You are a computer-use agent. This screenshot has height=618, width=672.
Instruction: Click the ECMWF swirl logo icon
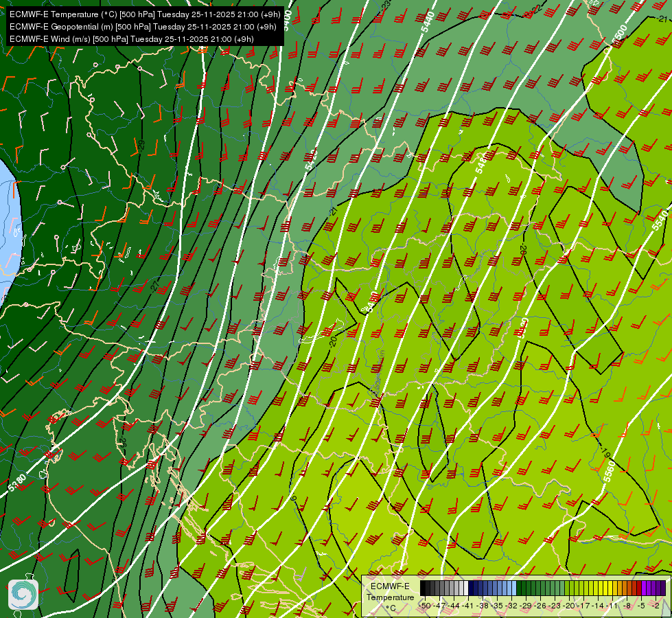pyautogui.click(x=23, y=595)
